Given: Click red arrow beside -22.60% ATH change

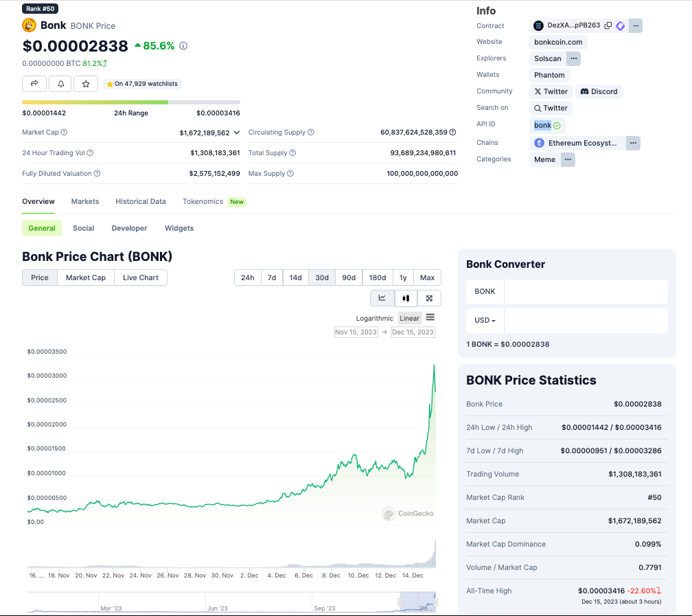Looking at the screenshot, I should [x=659, y=591].
